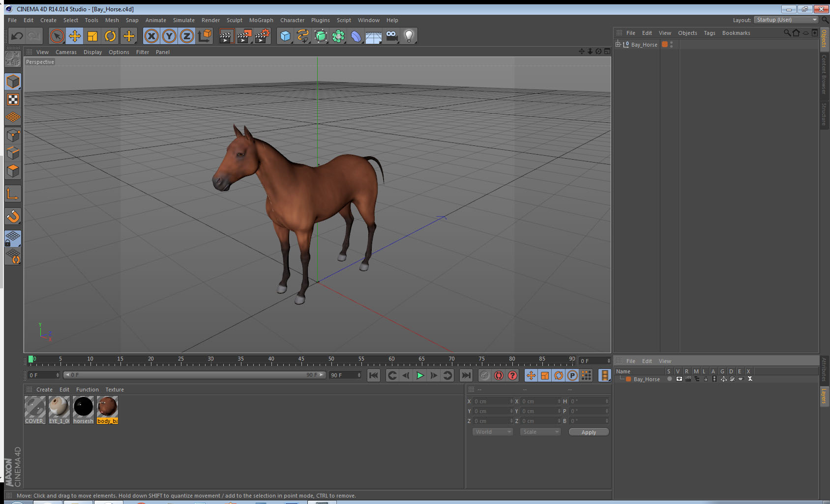The image size is (830, 504).
Task: Add a Cube primitive object
Action: pos(285,36)
